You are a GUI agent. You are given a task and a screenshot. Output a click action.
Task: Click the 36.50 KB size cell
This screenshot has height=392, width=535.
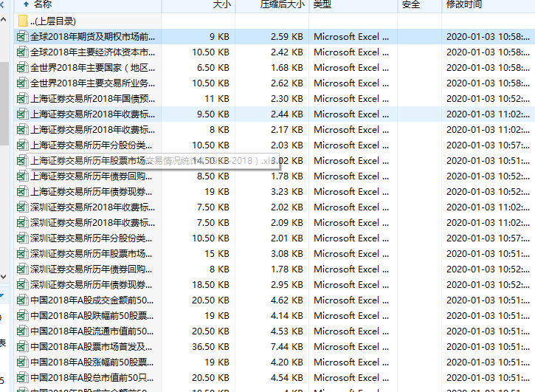click(x=210, y=346)
